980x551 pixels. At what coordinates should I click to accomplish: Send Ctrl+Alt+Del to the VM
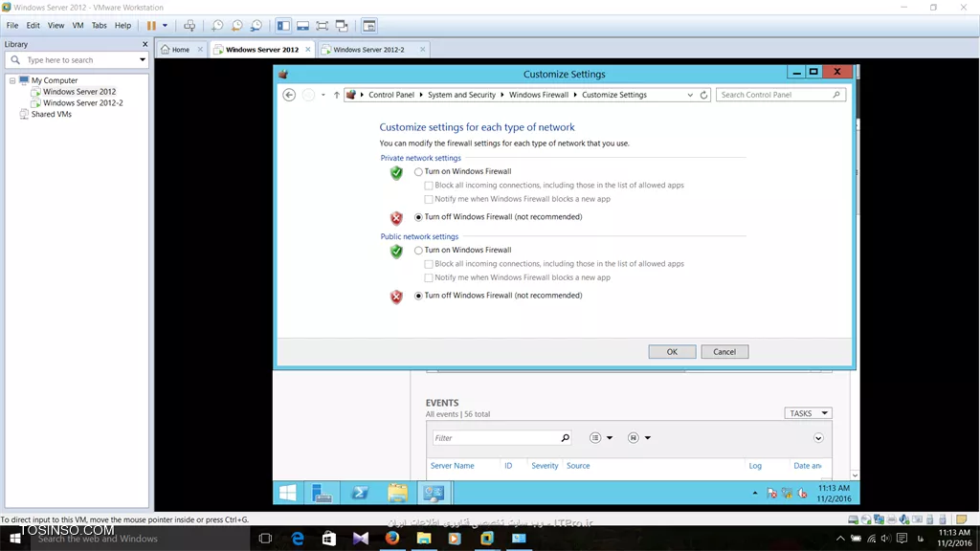tap(189, 26)
